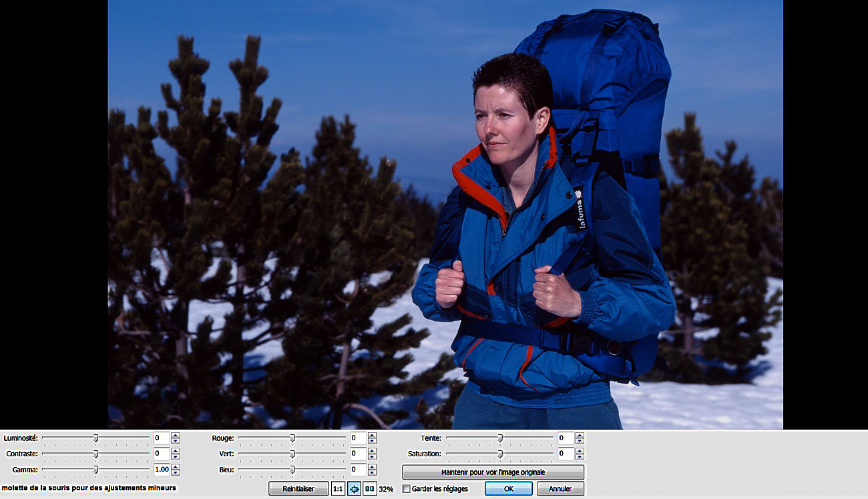Toggle side-by-side compare view icon
Viewport: 868px width, 499px height.
370,489
